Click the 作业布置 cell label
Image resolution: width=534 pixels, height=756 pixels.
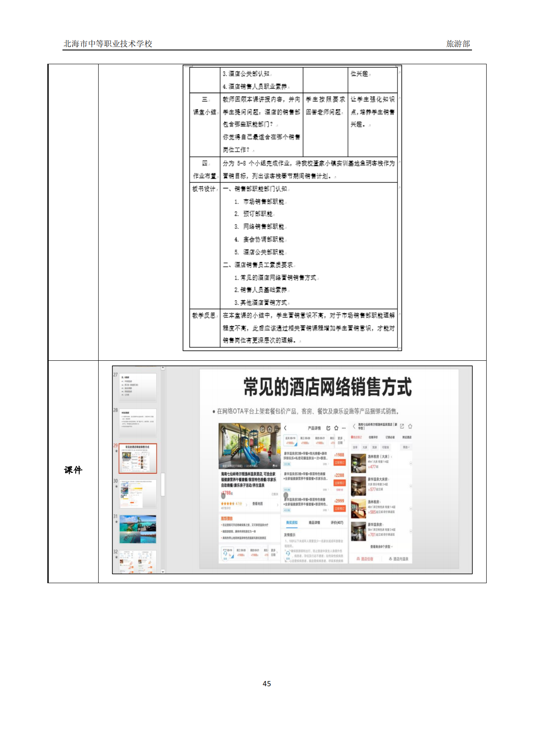click(x=205, y=176)
